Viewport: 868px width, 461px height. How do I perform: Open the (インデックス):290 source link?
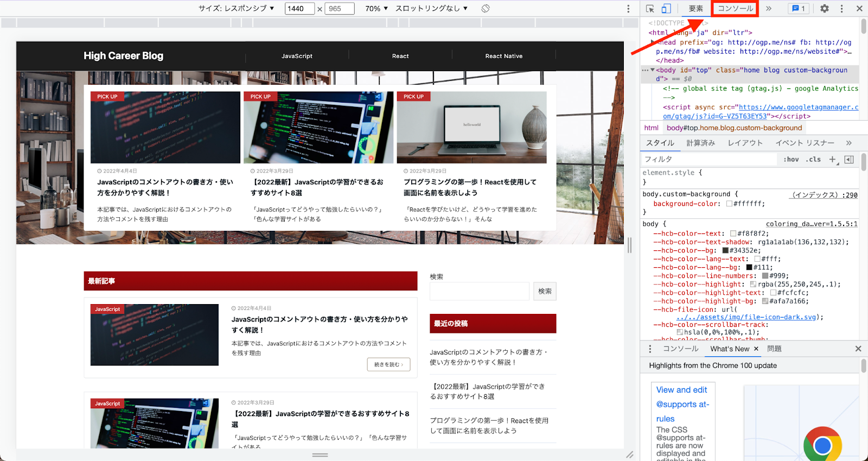tap(825, 195)
